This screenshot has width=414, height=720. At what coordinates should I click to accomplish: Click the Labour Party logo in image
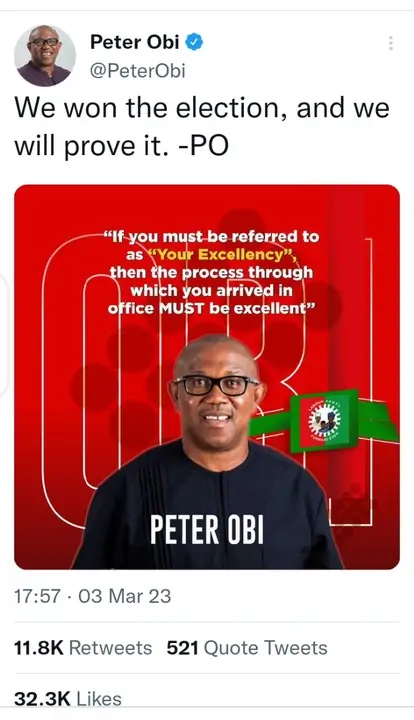click(325, 421)
